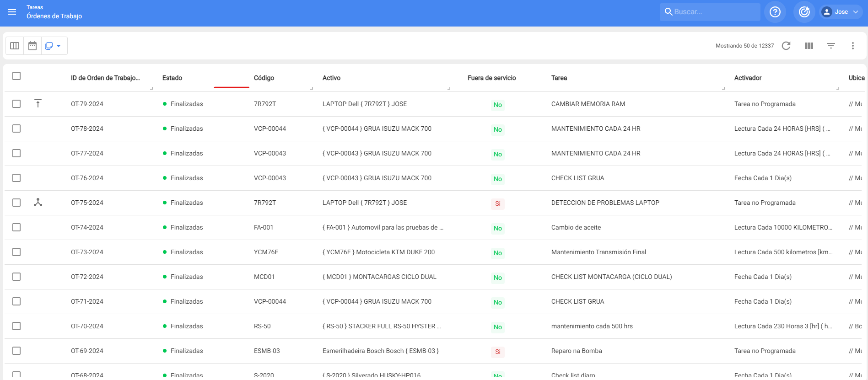Screen dimensions: 868x380
Task: Open work order OT-78-2024
Action: (x=87, y=128)
